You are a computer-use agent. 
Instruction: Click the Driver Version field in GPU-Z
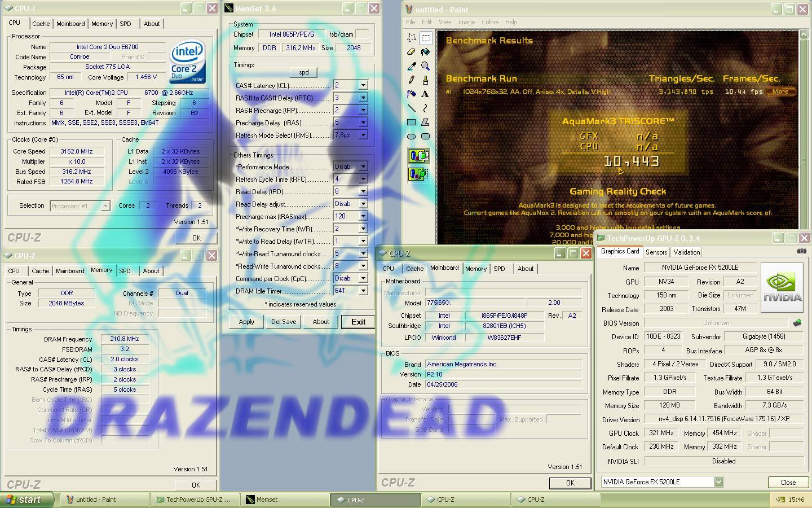point(723,419)
